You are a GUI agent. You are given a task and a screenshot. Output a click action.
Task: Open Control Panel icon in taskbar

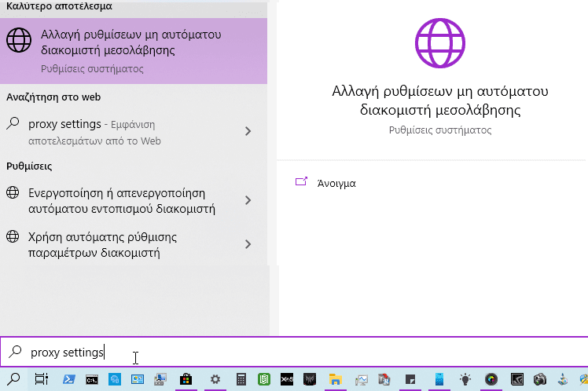pos(138,379)
